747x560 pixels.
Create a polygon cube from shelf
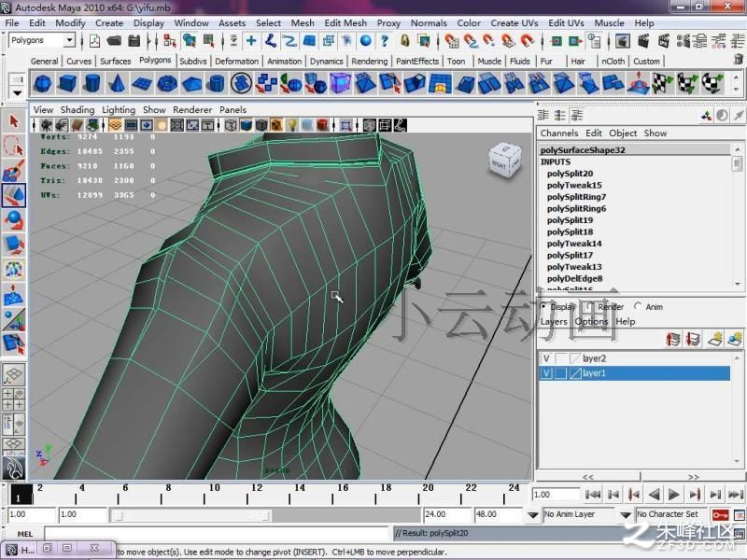point(66,83)
